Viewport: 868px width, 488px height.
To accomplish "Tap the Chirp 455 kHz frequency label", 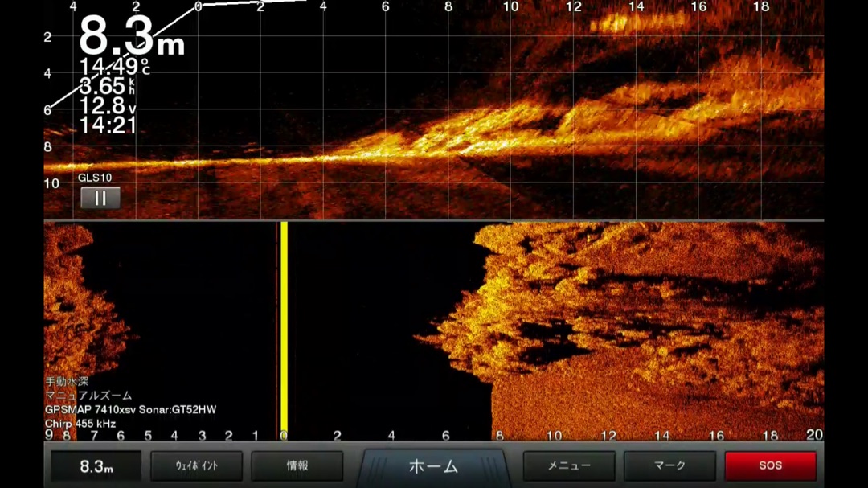I will (x=80, y=423).
